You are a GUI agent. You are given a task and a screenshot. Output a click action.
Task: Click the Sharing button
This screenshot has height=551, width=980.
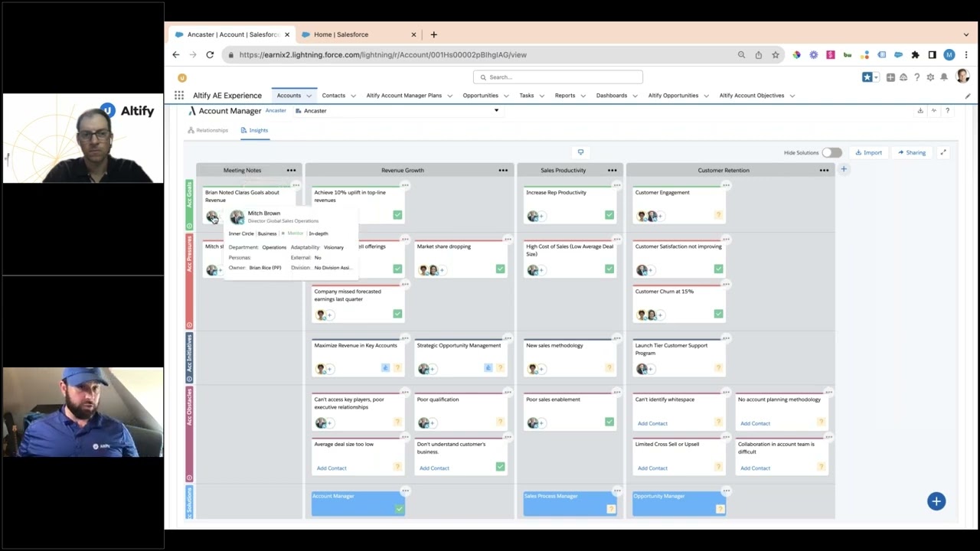[x=912, y=152]
